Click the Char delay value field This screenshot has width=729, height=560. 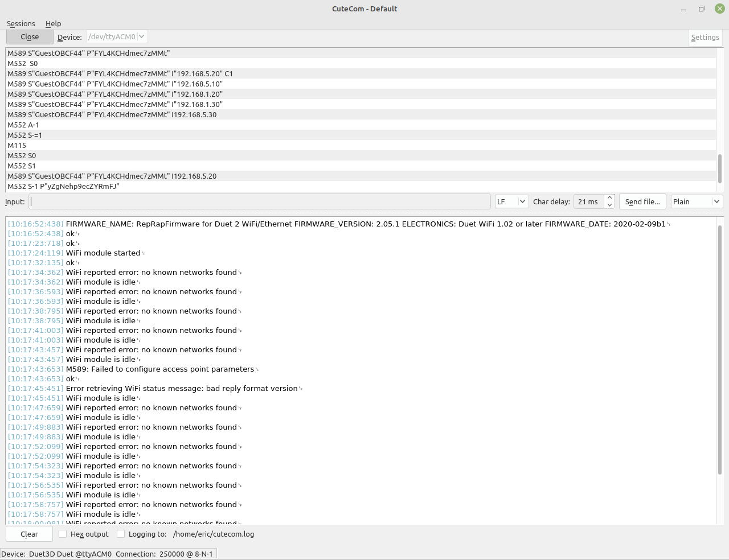click(x=589, y=201)
